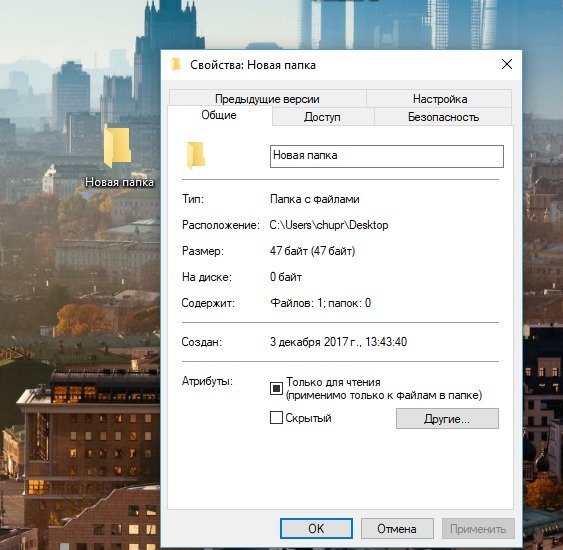563x550 pixels.
Task: Close the Свойства dialog with the X
Action: 507,65
